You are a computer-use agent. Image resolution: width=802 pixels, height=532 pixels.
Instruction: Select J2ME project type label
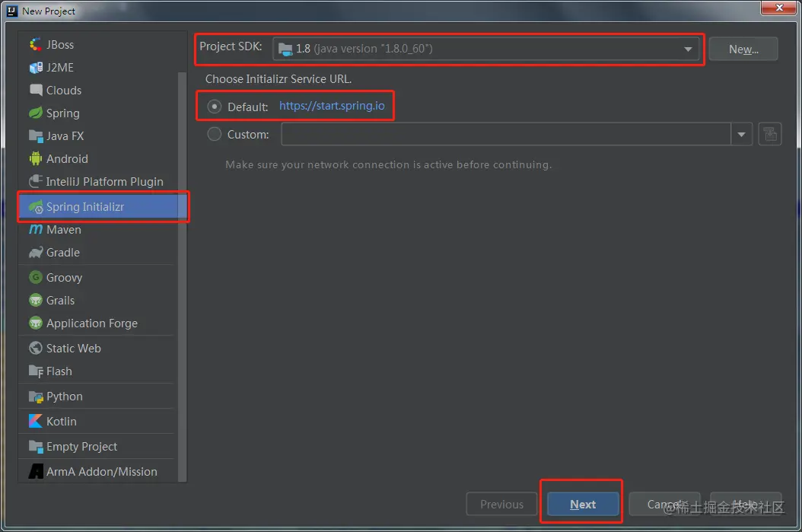60,68
